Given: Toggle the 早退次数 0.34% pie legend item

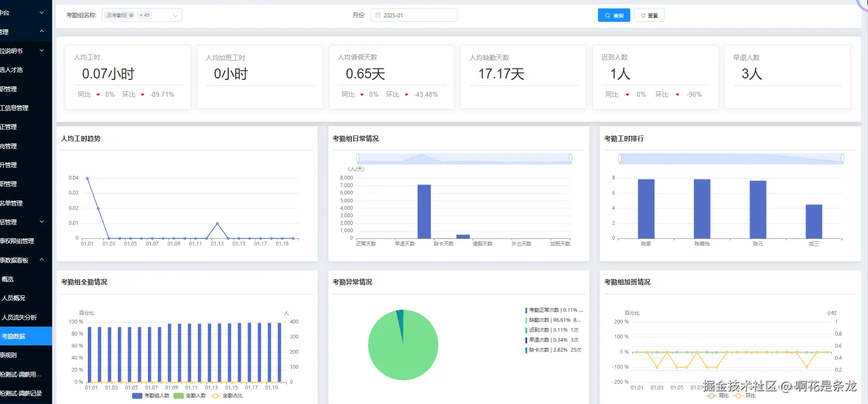Looking at the screenshot, I should pyautogui.click(x=552, y=340).
